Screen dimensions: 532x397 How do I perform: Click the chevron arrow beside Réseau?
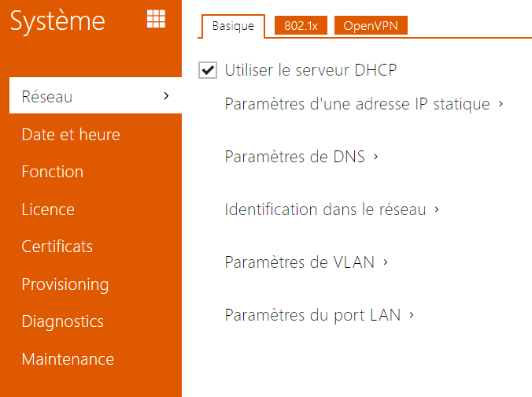point(166,96)
